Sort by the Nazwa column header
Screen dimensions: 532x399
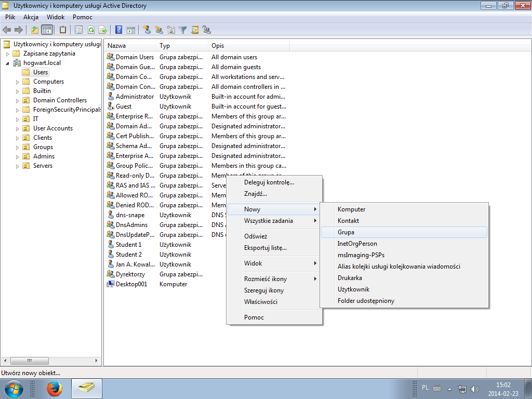tap(130, 46)
